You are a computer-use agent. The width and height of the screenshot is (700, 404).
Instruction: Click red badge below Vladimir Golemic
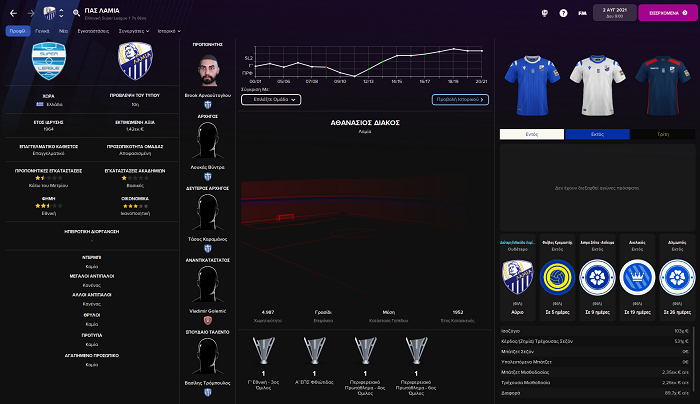pyautogui.click(x=208, y=321)
